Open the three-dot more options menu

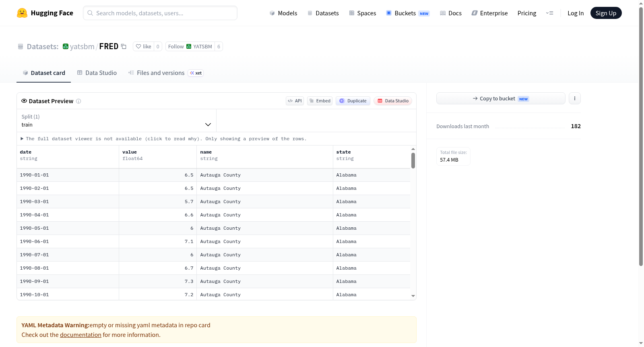(575, 98)
